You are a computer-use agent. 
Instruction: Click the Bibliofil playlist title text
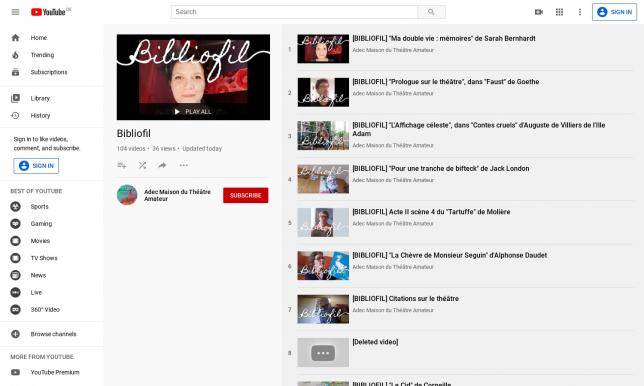[133, 133]
